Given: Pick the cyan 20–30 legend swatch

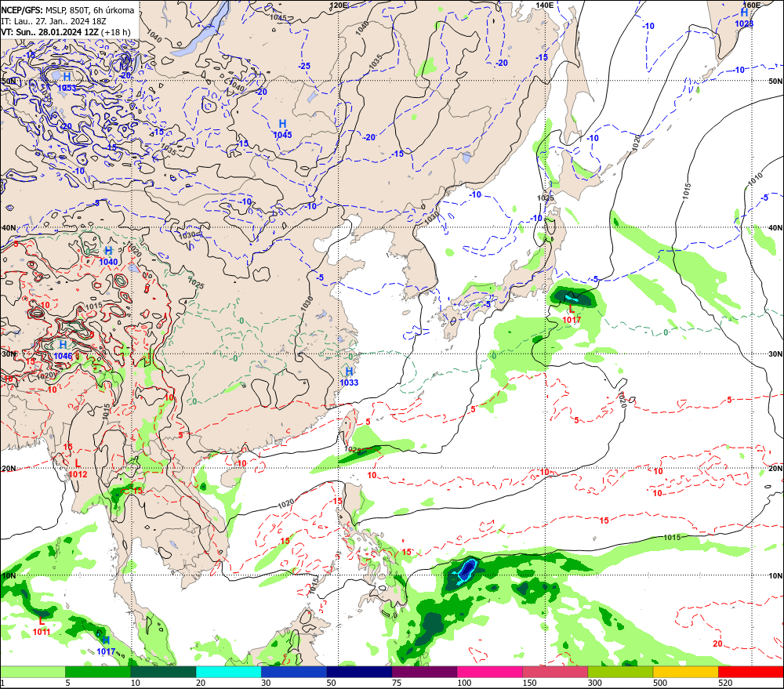Looking at the screenshot, I should coord(228,672).
